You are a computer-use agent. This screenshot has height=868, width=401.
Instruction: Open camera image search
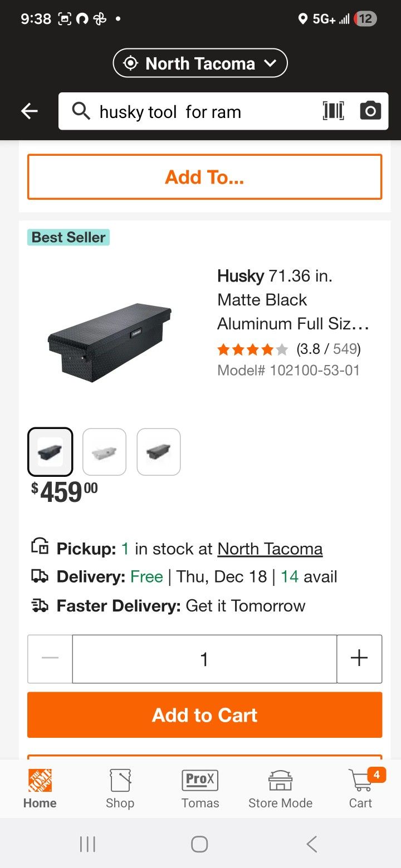point(370,111)
